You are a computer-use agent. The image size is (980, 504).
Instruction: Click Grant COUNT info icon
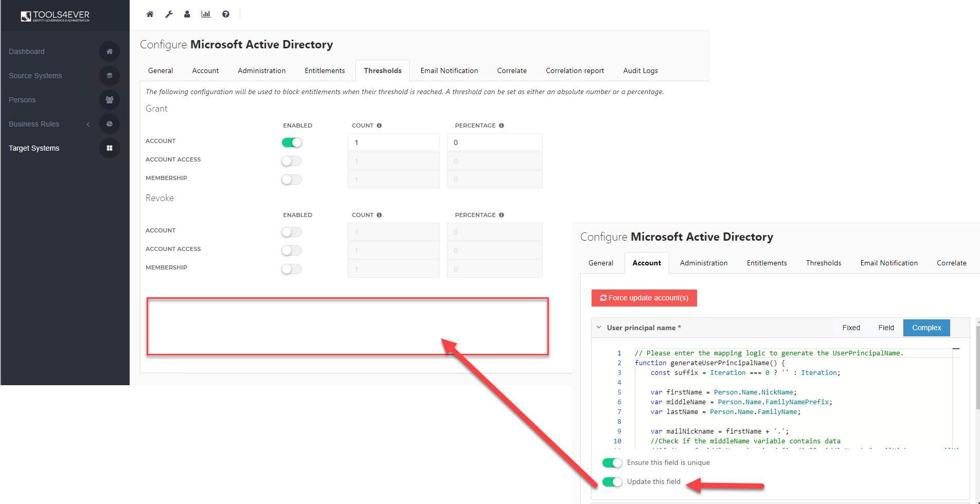[x=379, y=125]
